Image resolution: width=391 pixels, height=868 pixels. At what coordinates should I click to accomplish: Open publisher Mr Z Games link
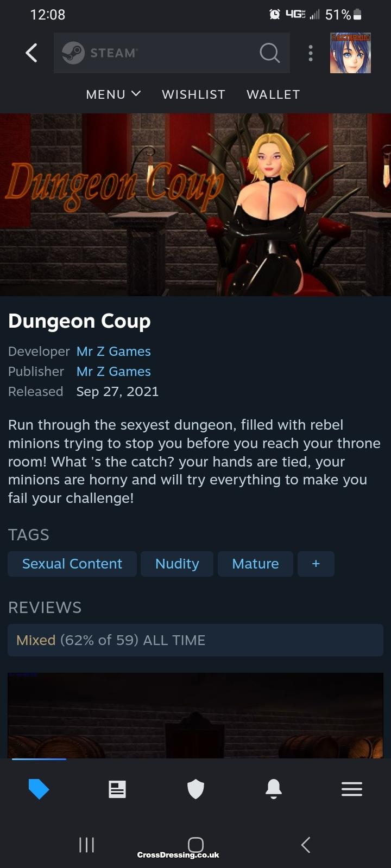point(113,372)
